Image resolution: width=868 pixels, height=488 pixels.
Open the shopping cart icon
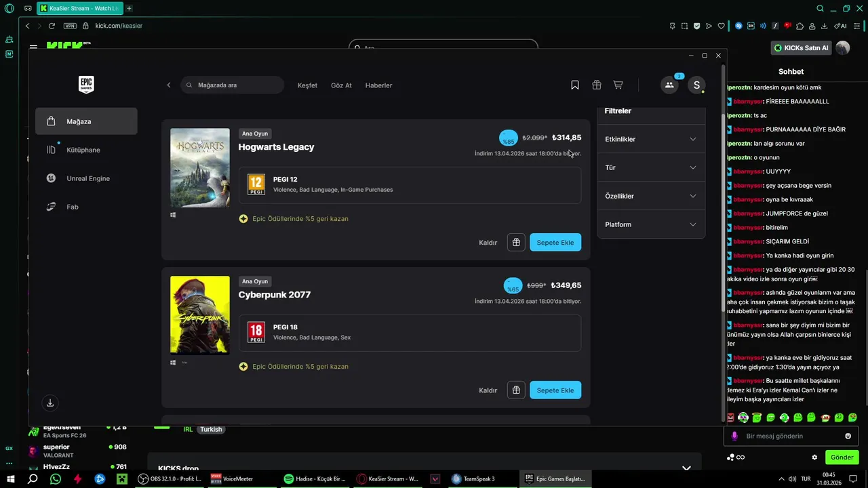tap(618, 85)
